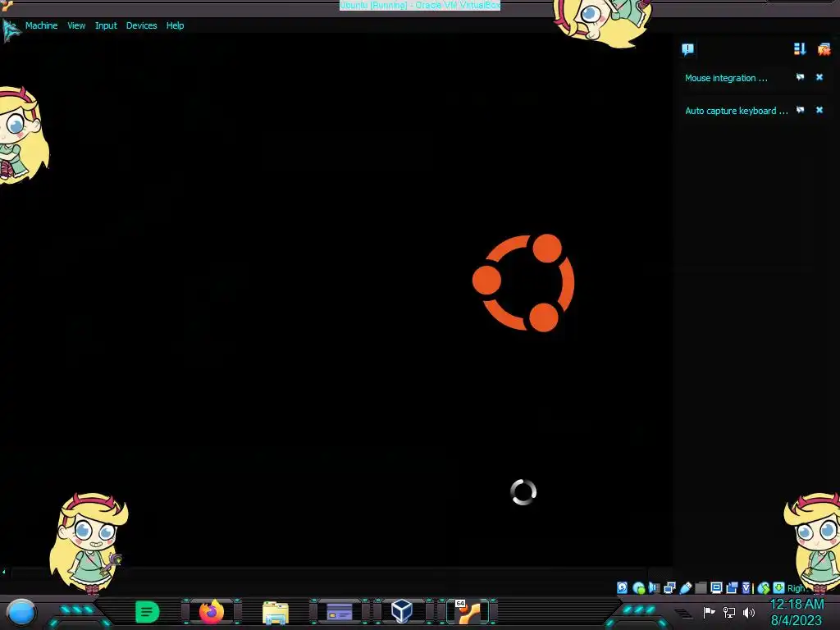This screenshot has height=630, width=840.
Task: Open the green chat app taskbar icon
Action: click(x=147, y=612)
